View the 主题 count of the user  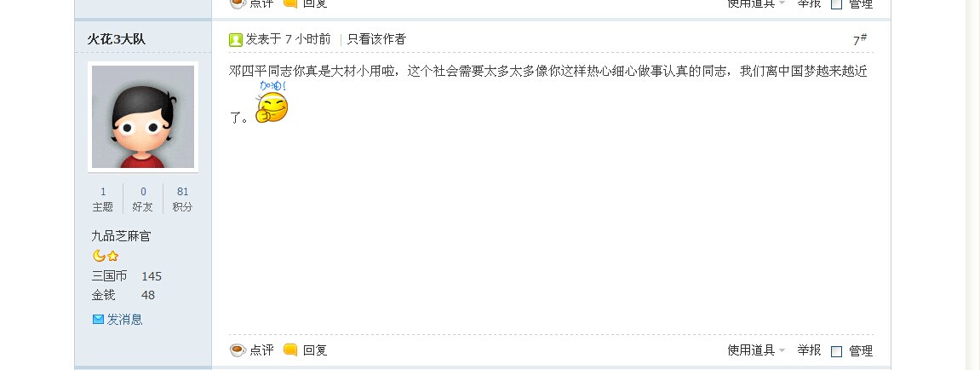click(x=103, y=199)
